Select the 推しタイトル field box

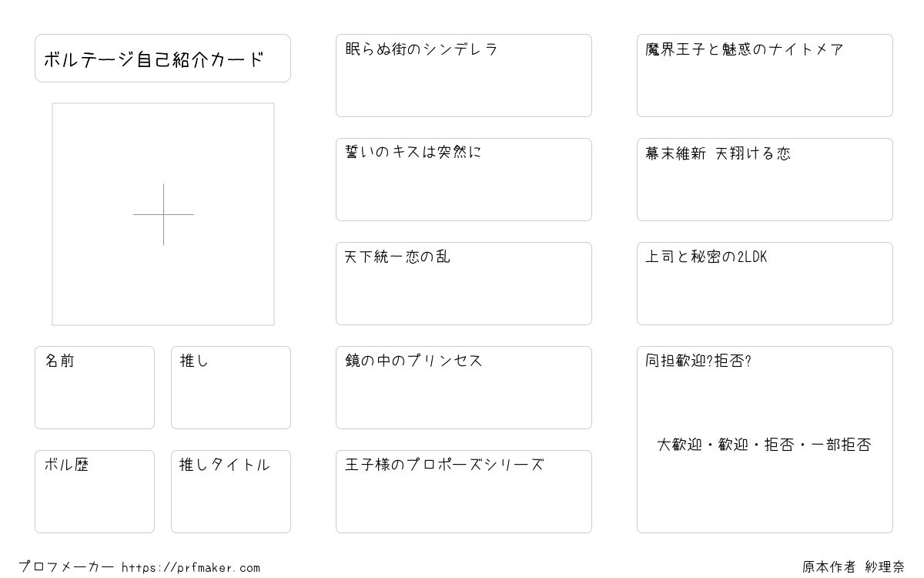click(x=231, y=492)
